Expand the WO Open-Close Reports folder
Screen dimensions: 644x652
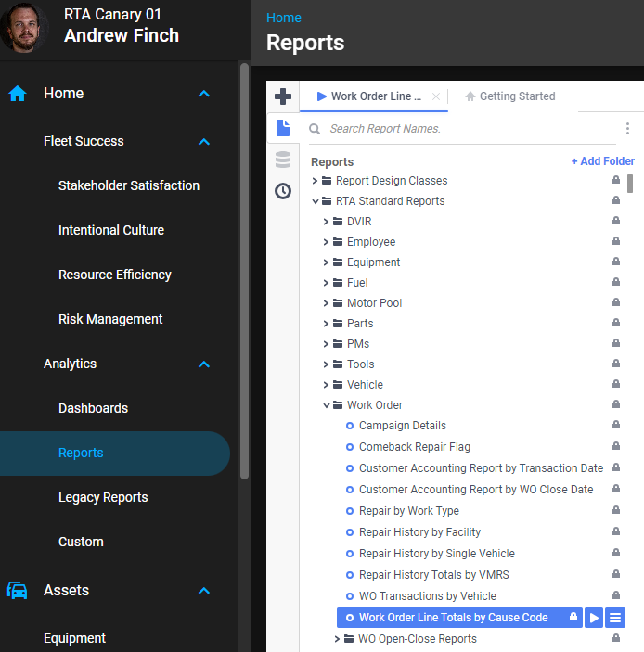point(338,639)
